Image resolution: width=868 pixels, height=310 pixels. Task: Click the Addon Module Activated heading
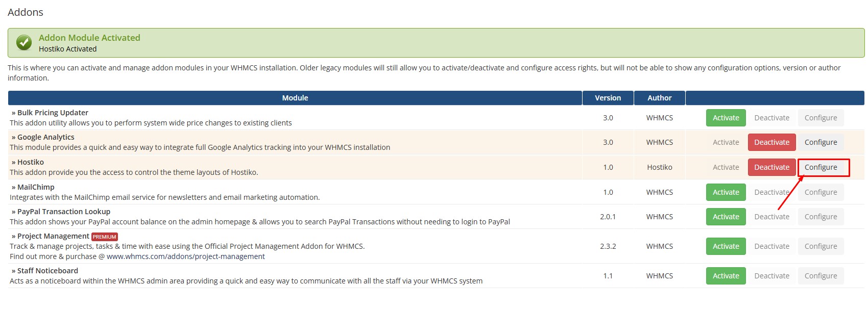(89, 38)
